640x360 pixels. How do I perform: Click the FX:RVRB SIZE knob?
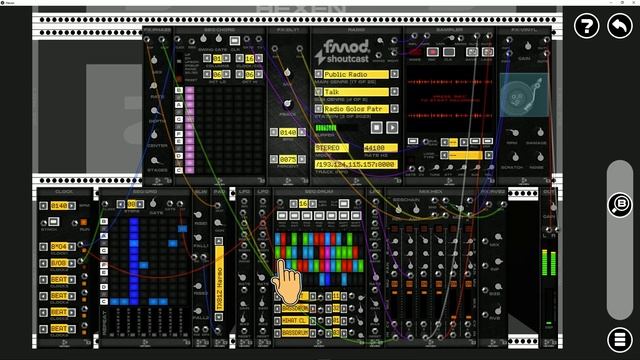pos(498,287)
